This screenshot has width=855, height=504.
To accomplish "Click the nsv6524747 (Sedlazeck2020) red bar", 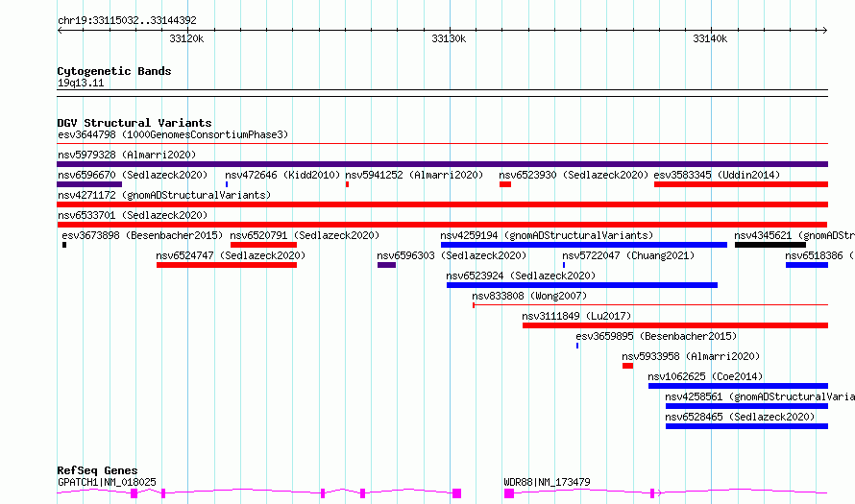I will pos(227,265).
